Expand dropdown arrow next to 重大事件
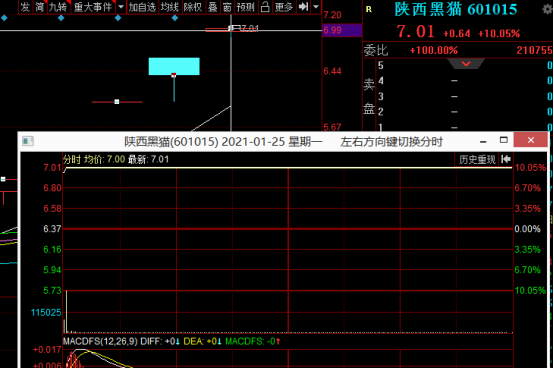This screenshot has width=554, height=369. 121,7
